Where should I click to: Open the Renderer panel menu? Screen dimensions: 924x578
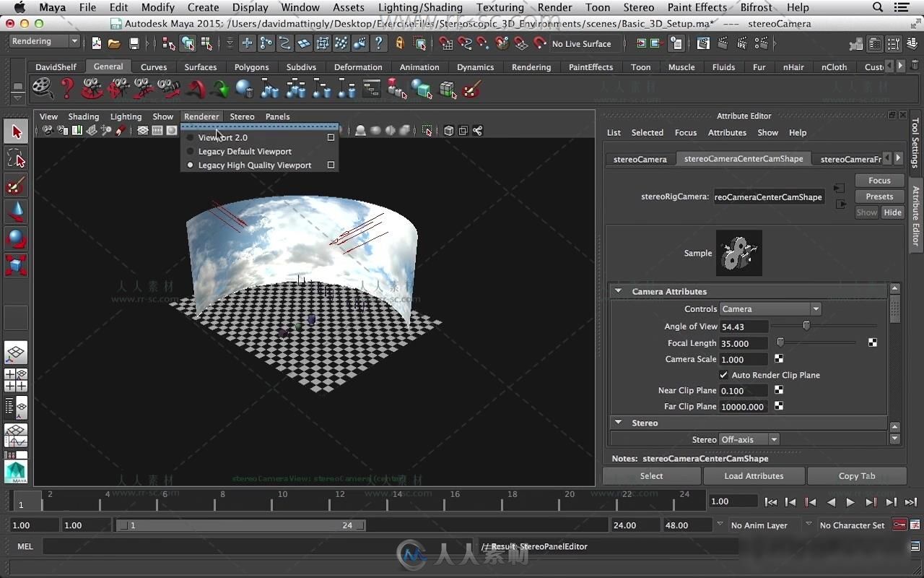coord(201,116)
